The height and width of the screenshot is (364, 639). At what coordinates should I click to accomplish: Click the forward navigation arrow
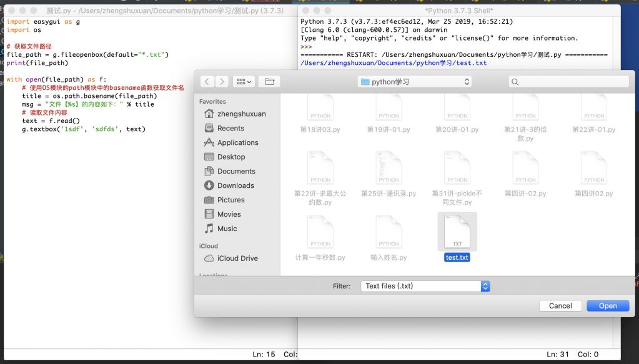pos(222,82)
